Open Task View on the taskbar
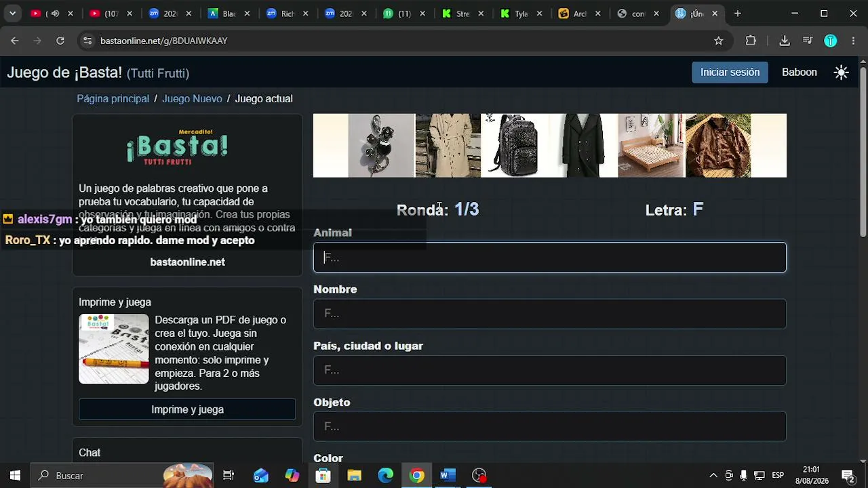 point(229,475)
